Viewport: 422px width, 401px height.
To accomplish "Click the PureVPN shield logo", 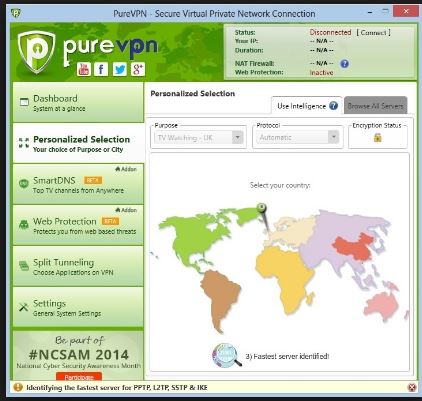I will click(36, 51).
